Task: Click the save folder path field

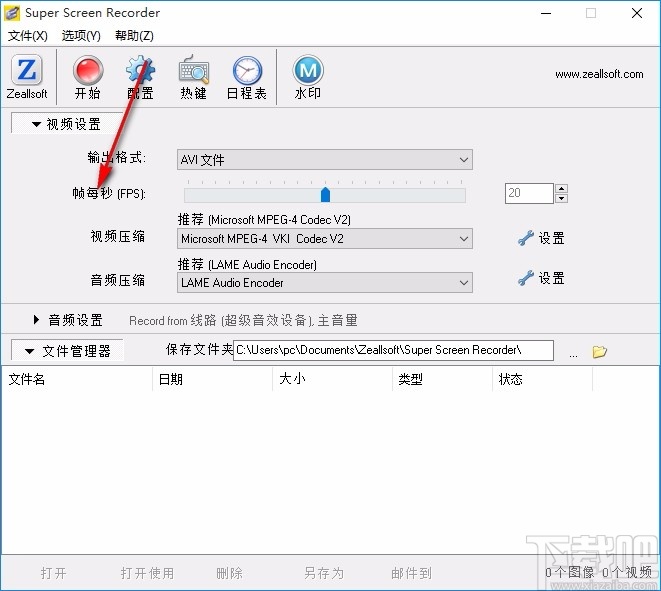Action: 393,350
